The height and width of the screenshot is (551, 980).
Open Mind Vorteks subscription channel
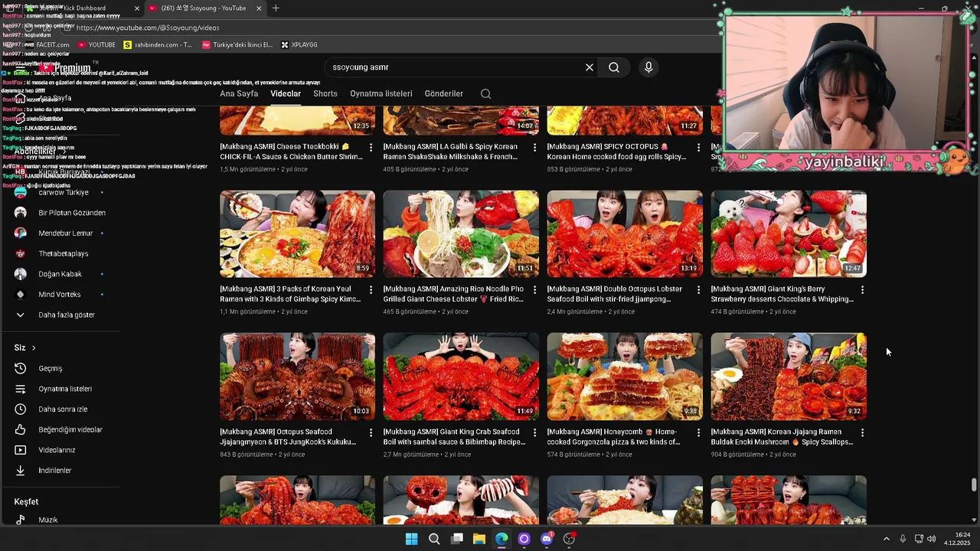click(60, 295)
